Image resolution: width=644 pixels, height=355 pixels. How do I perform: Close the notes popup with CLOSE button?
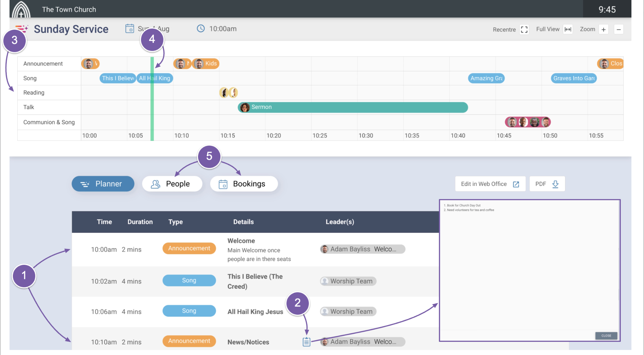coord(606,336)
